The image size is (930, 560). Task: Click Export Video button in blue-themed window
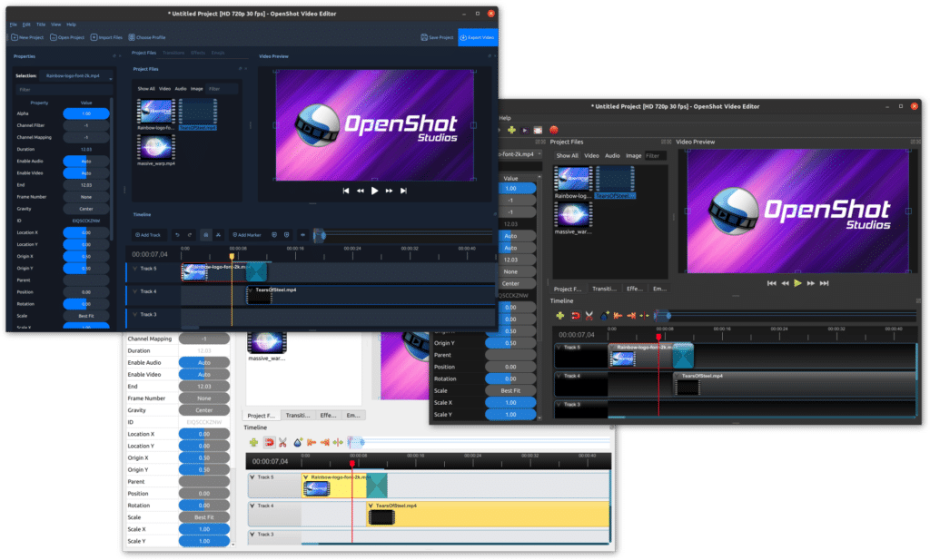478,37
